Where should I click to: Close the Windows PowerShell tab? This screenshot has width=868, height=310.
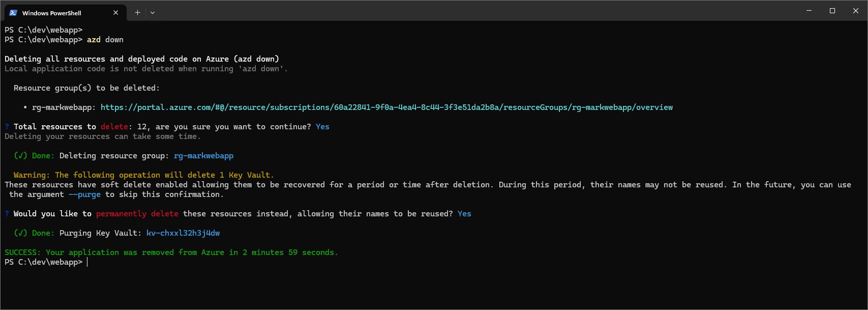pyautogui.click(x=116, y=13)
